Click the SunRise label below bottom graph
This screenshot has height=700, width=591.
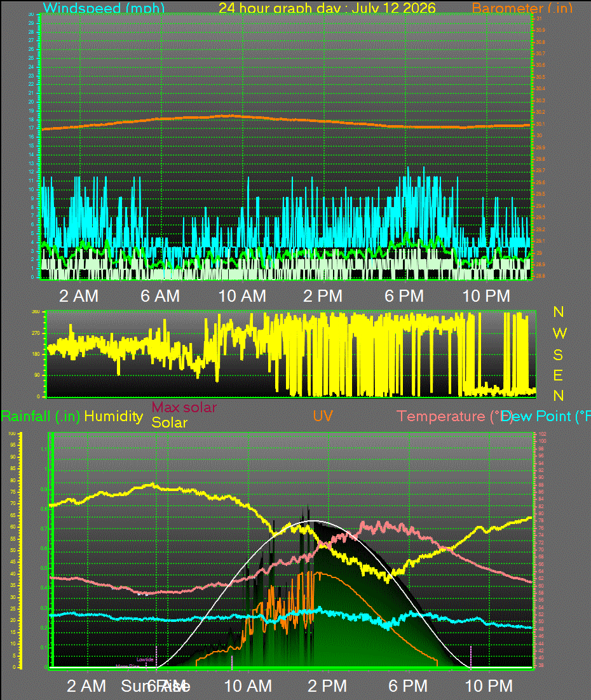pyautogui.click(x=156, y=686)
